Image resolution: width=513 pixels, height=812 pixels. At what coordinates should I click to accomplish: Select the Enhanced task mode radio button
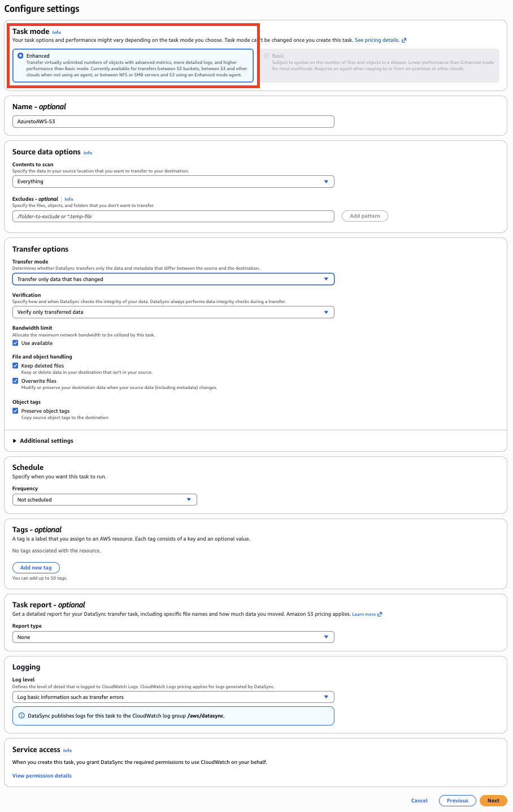click(x=21, y=56)
